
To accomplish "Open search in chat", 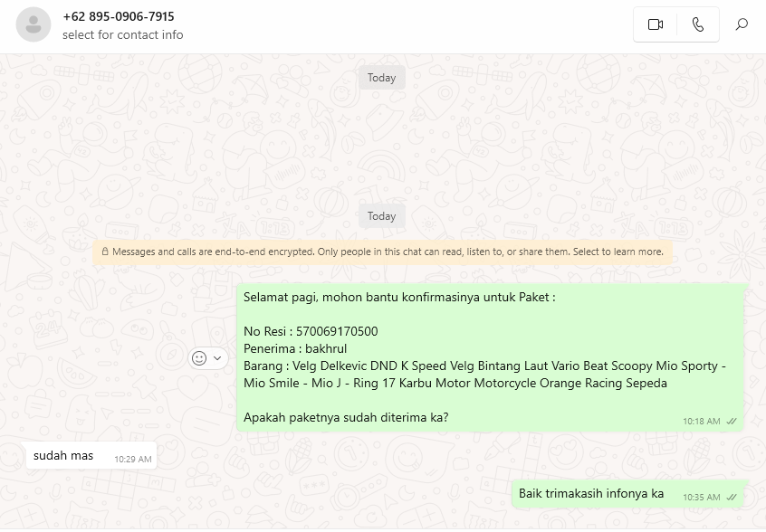I will (742, 24).
